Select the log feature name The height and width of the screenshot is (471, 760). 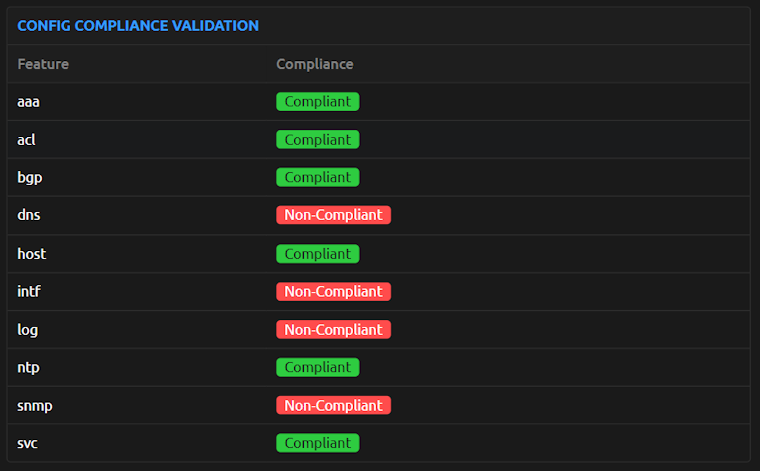(28, 330)
